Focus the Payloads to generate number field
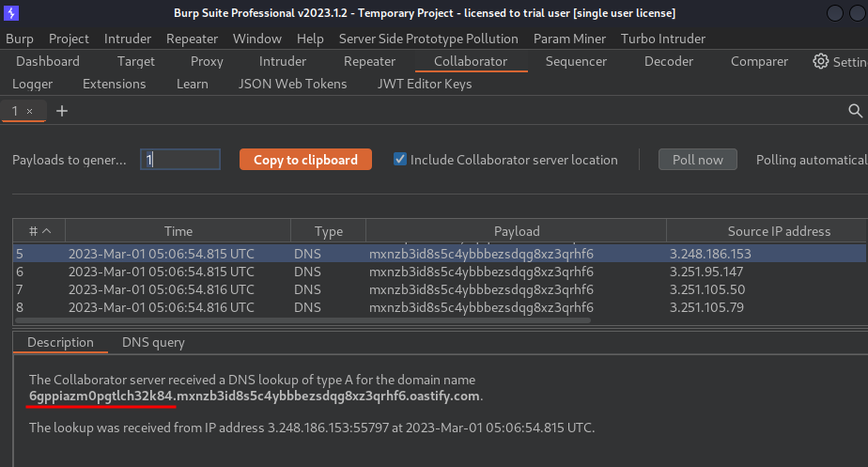The image size is (868, 467). click(x=180, y=160)
